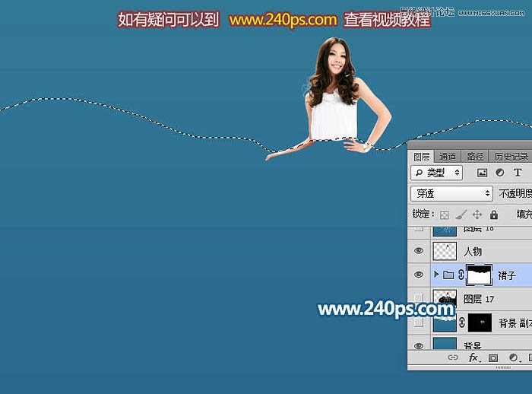This screenshot has width=532, height=394.
Task: Open the 穿透 blend mode dropdown
Action: (x=451, y=194)
